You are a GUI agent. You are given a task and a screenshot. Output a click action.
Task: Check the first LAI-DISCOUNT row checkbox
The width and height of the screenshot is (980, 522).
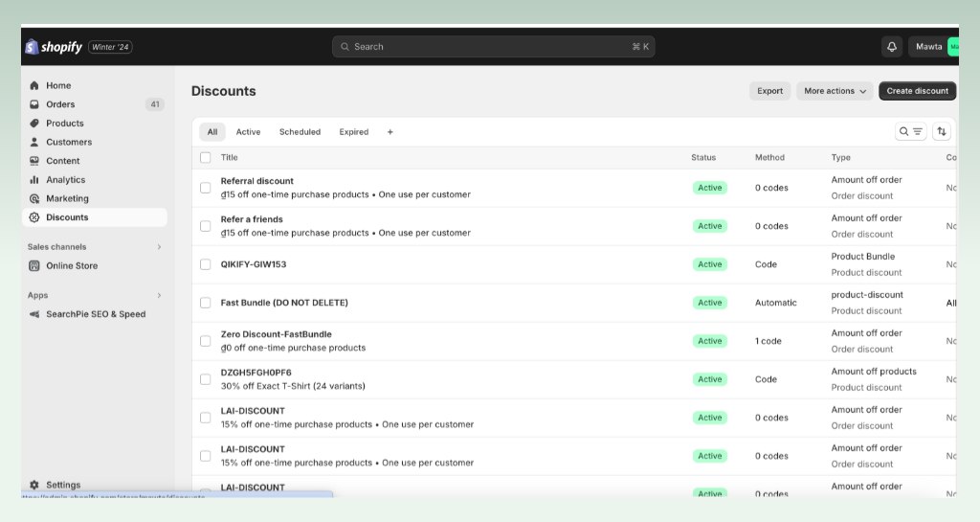[x=205, y=418]
